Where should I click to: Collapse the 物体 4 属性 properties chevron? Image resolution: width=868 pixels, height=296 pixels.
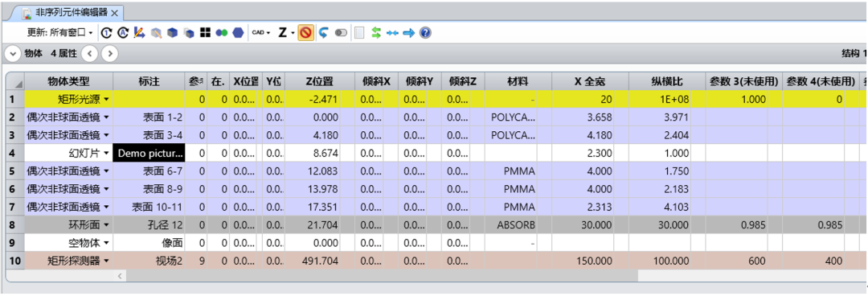12,53
